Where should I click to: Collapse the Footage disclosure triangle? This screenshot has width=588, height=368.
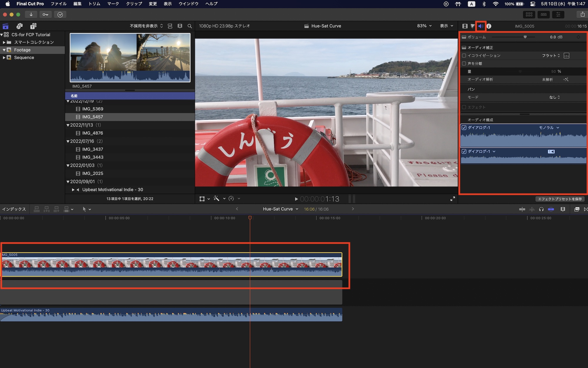tap(4, 50)
